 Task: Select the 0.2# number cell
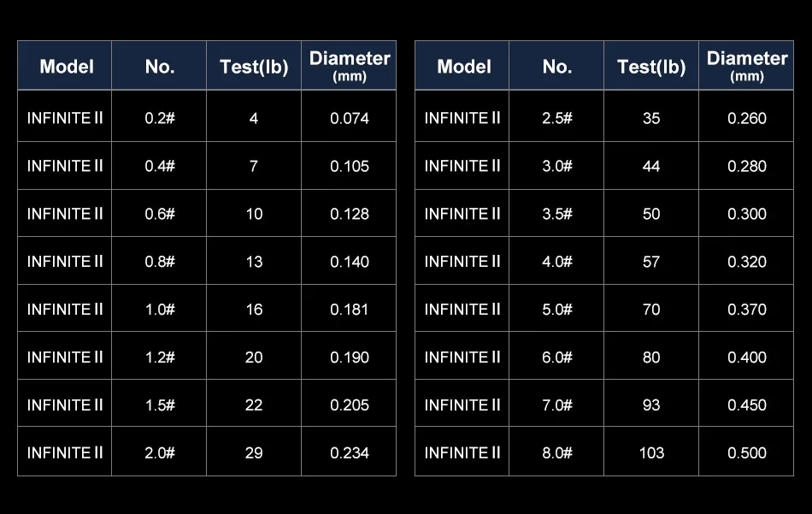(160, 118)
